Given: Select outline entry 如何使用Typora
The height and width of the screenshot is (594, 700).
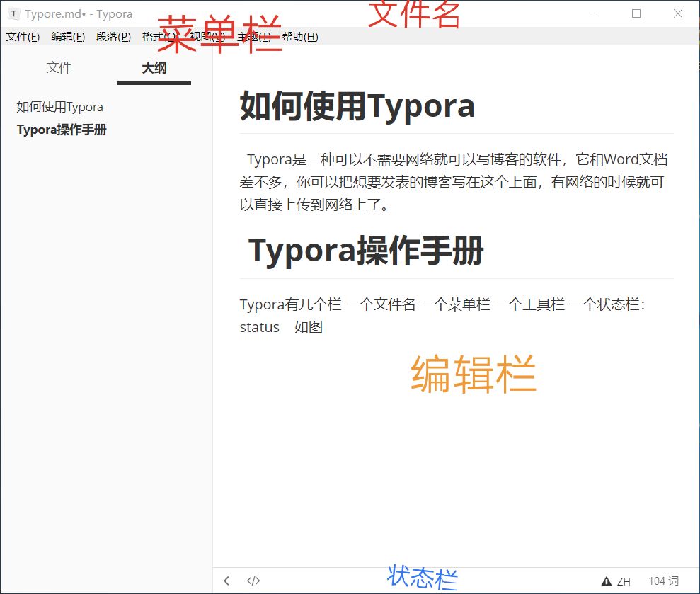Looking at the screenshot, I should [x=59, y=106].
